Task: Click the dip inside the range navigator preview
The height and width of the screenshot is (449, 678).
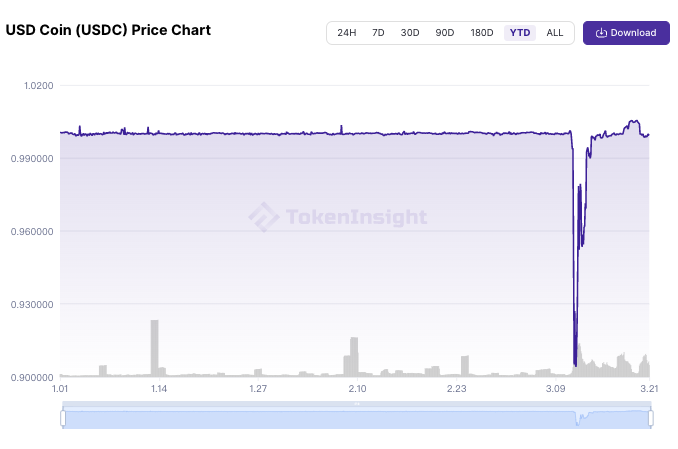Action: 578,421
